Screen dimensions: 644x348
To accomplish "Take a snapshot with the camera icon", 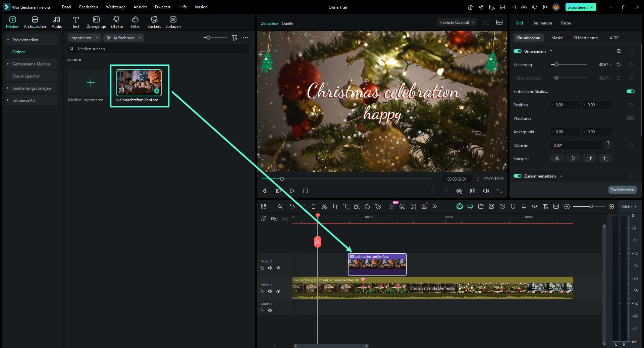I will (473, 191).
